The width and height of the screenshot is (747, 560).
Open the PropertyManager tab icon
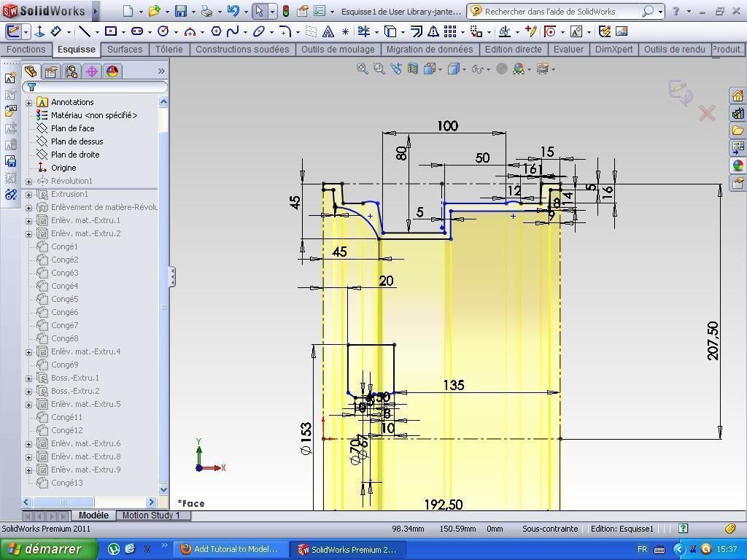pos(50,71)
